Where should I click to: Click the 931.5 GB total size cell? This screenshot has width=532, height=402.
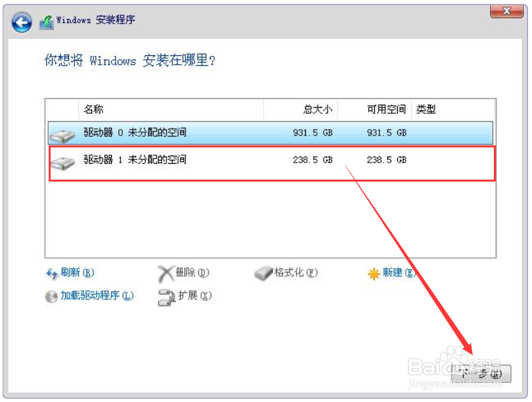312,133
